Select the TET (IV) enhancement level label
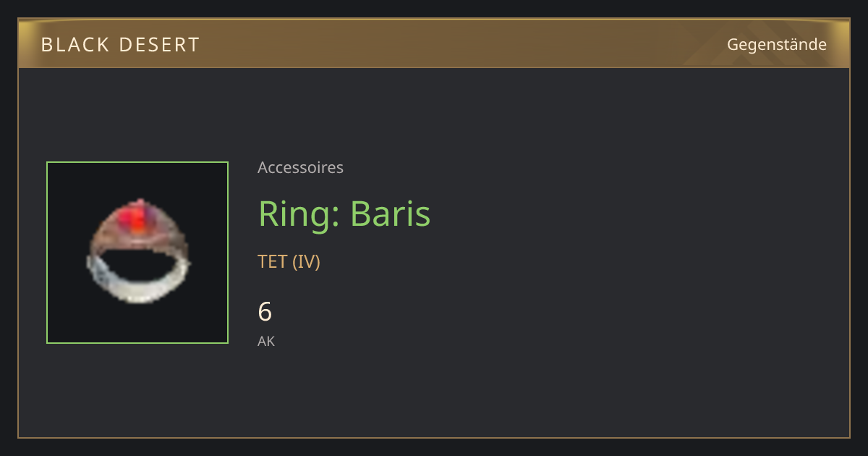 pos(289,262)
